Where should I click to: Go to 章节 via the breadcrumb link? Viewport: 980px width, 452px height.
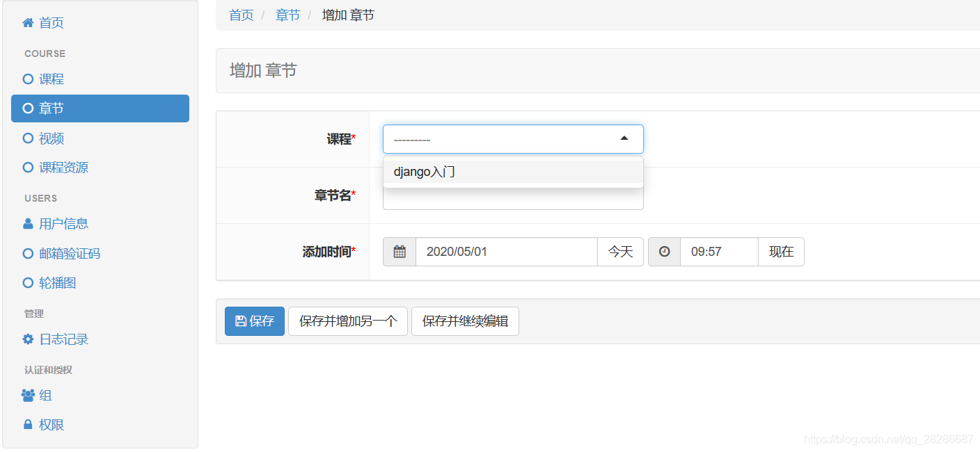(287, 15)
